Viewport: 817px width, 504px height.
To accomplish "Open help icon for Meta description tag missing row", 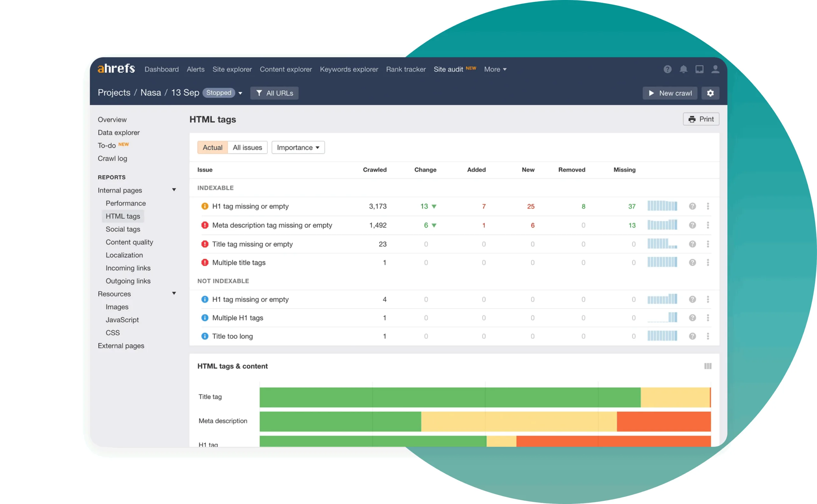I will click(693, 225).
